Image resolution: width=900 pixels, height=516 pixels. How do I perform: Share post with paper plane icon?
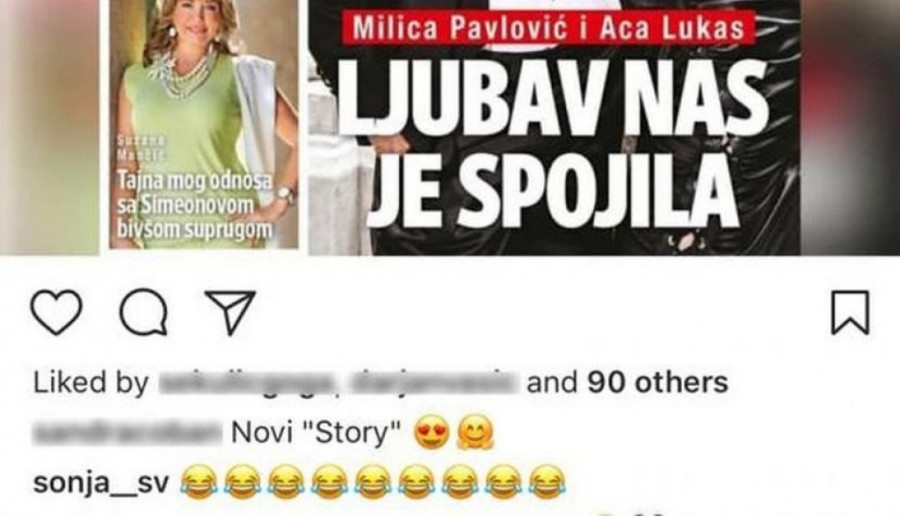tap(230, 312)
